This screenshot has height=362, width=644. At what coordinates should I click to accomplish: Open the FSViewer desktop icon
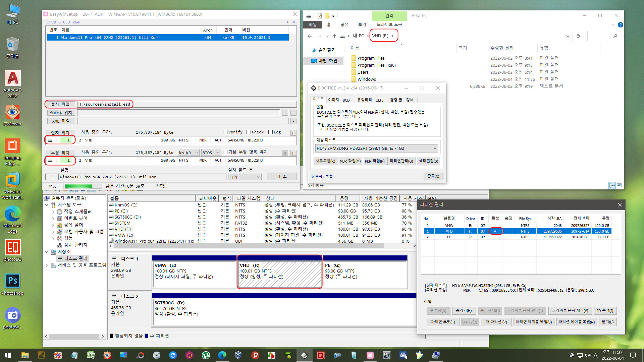point(12,115)
